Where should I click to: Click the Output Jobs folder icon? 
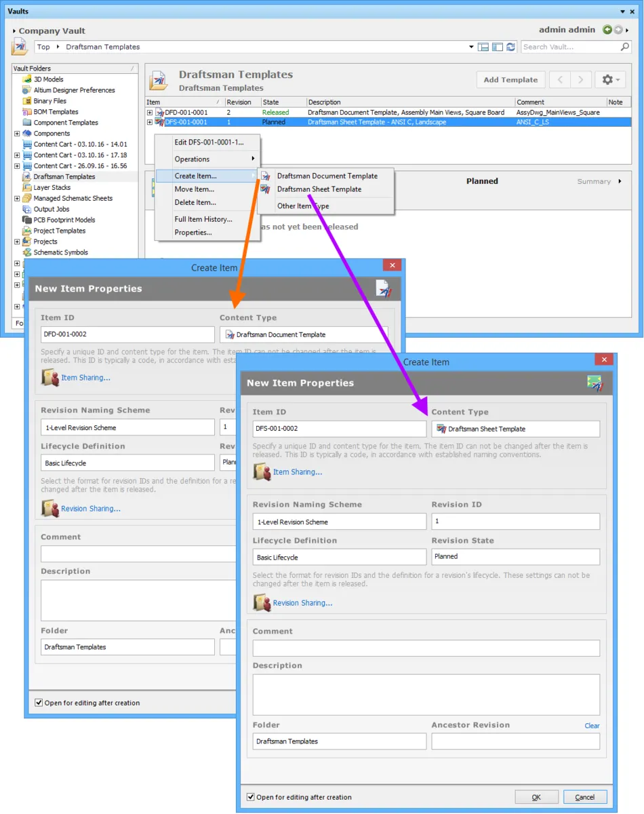27,209
